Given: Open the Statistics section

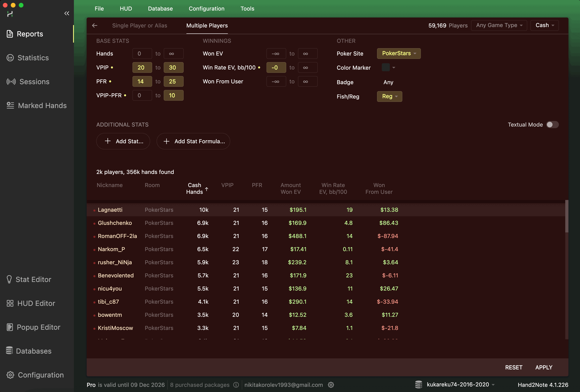Looking at the screenshot, I should pos(33,58).
